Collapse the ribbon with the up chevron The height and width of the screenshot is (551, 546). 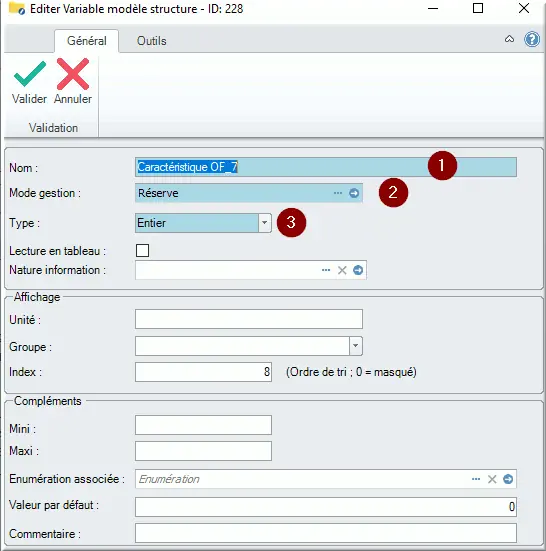click(x=509, y=39)
